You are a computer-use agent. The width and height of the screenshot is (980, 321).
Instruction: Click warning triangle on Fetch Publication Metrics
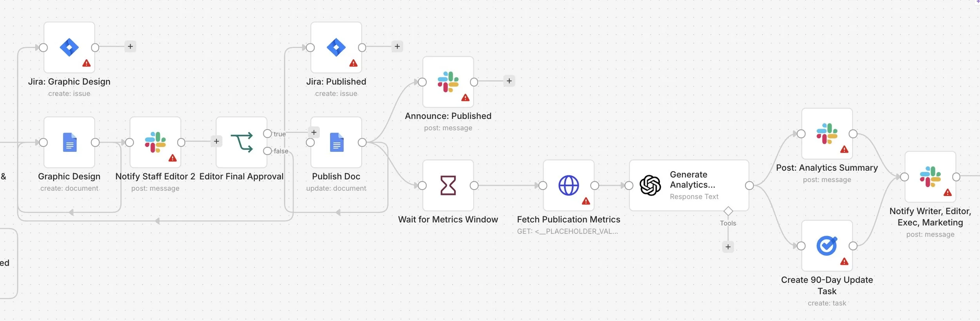[x=586, y=201]
